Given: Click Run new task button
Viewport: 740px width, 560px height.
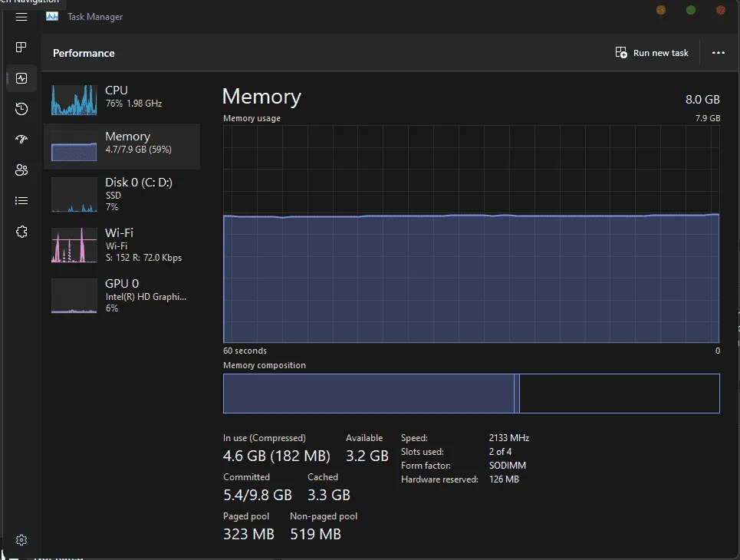Looking at the screenshot, I should [x=652, y=53].
